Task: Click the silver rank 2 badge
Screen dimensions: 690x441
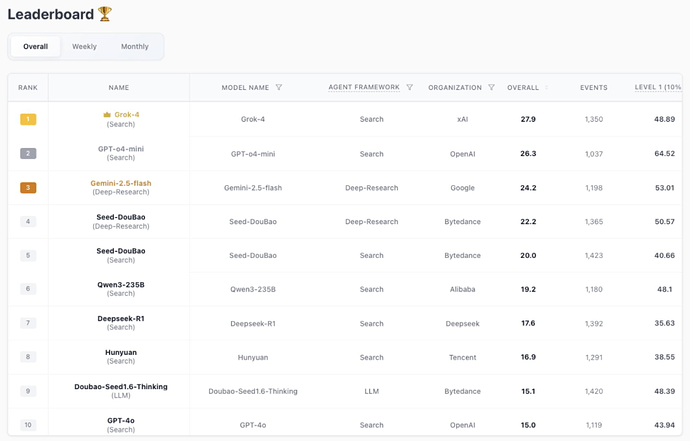Action: pos(28,154)
